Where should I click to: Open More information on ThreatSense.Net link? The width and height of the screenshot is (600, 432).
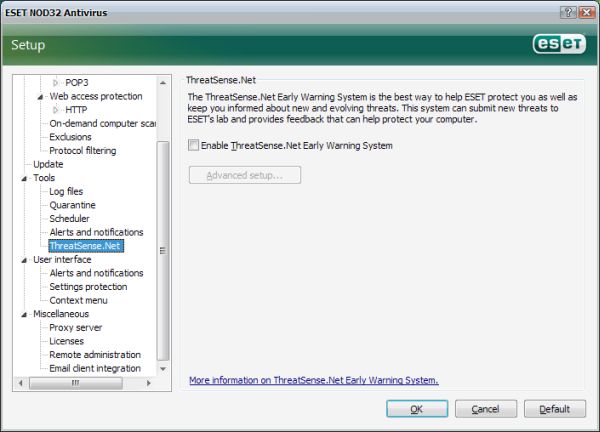pos(314,380)
